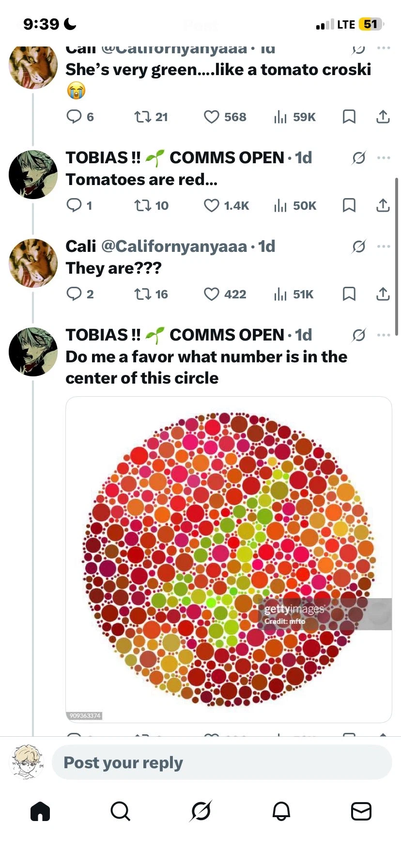401x868 pixels.
Task: Like the "Tomatoes are red..." post
Action: tap(212, 205)
